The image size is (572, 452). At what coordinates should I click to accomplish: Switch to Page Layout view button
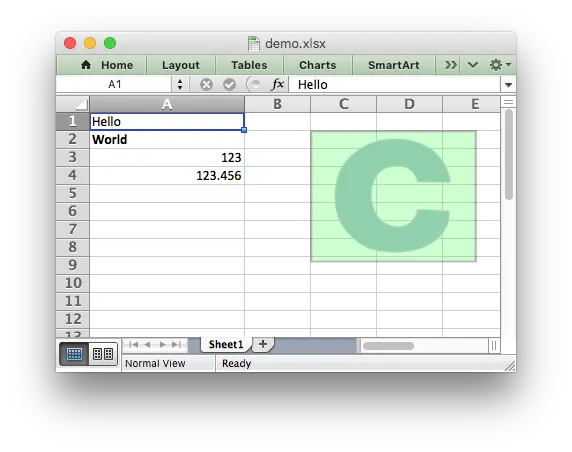click(x=103, y=354)
